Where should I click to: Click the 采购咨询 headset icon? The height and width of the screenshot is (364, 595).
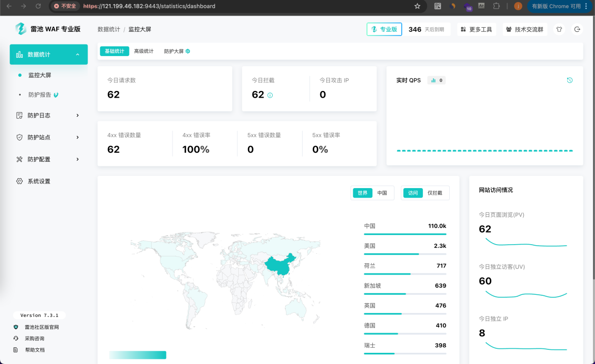16,338
